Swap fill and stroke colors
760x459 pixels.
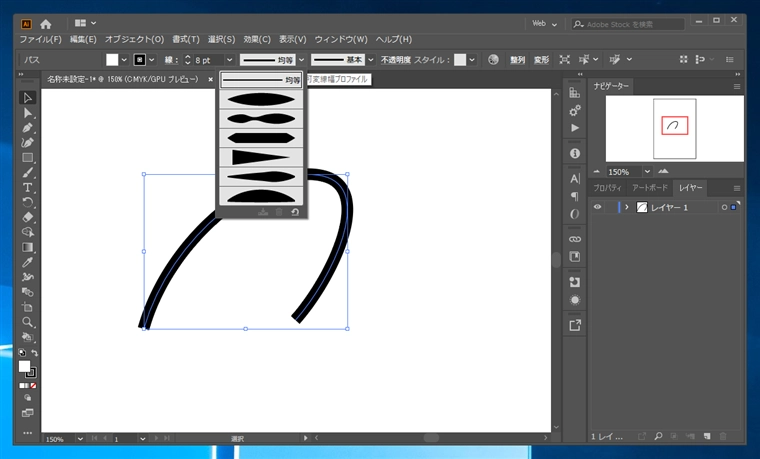pyautogui.click(x=34, y=353)
